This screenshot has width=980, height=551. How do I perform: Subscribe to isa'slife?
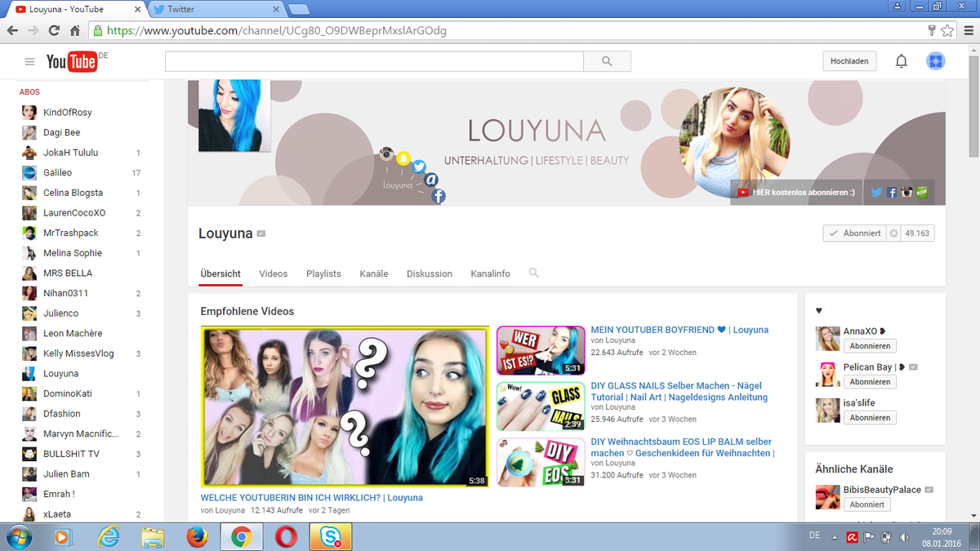[869, 418]
